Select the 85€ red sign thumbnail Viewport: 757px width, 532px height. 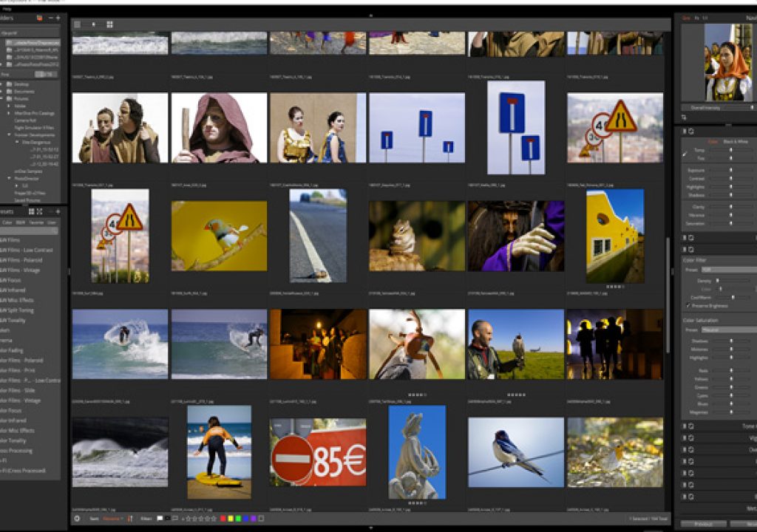tap(318, 452)
